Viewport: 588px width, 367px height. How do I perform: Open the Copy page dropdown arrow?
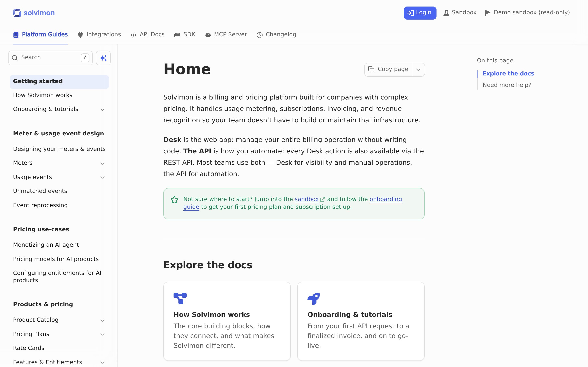[x=418, y=70]
